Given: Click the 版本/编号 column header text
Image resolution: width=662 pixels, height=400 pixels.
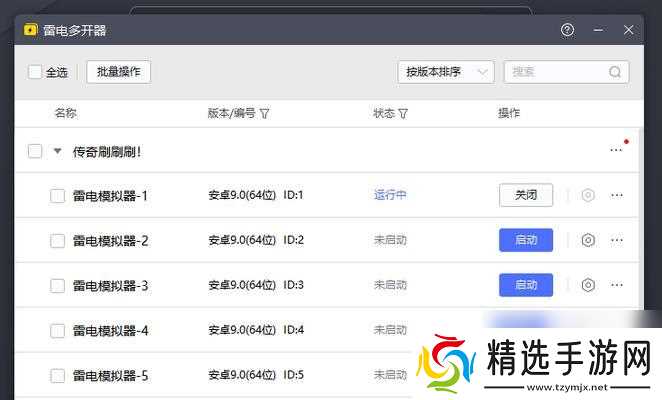Looking at the screenshot, I should (232, 113).
